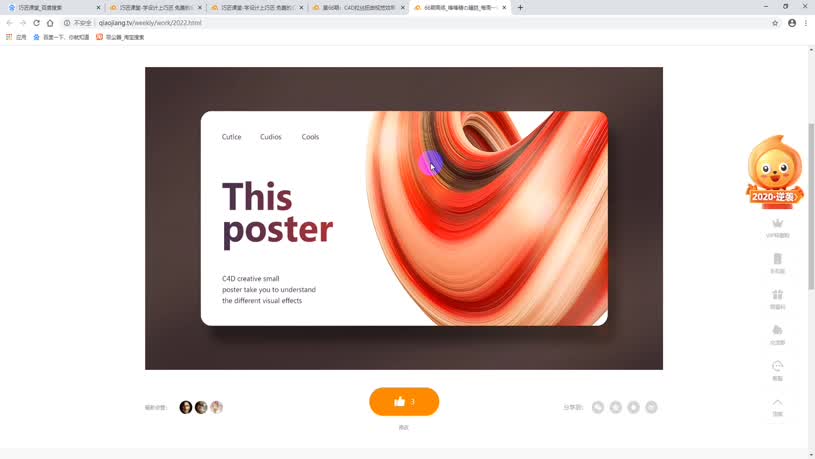This screenshot has width=815, height=459.
Task: Click the third liker's avatar
Action: 217,407
